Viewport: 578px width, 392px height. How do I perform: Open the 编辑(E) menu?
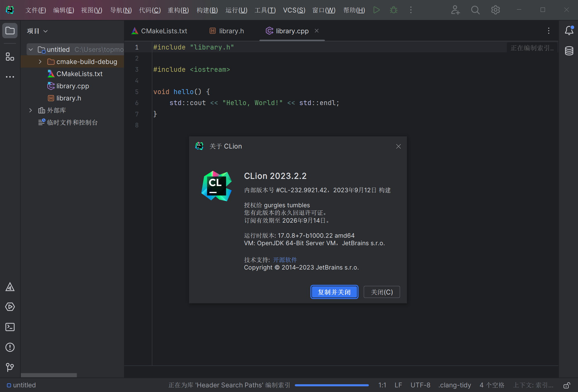coord(63,10)
